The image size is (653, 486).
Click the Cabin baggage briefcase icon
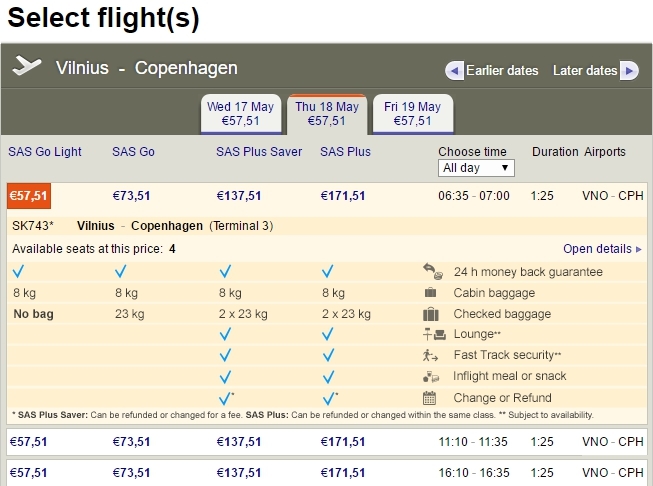pyautogui.click(x=431, y=293)
